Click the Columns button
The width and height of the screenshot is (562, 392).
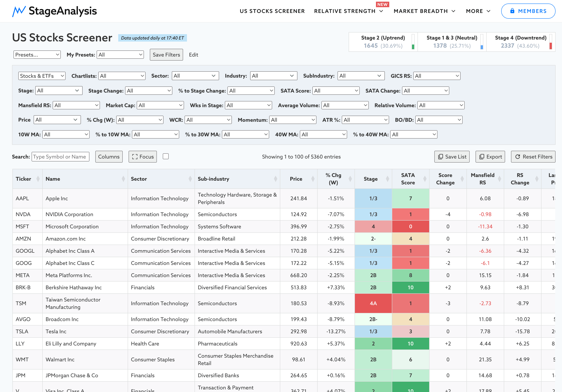[109, 157]
